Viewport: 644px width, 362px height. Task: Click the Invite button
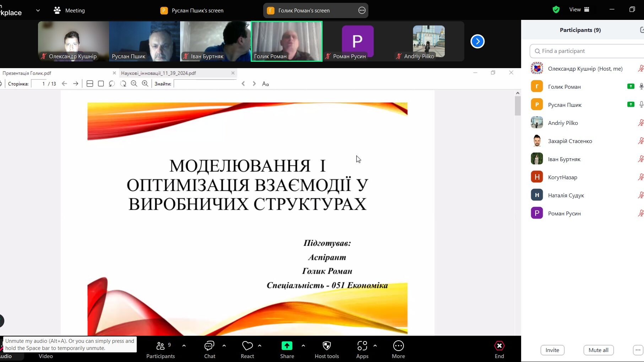point(552,350)
